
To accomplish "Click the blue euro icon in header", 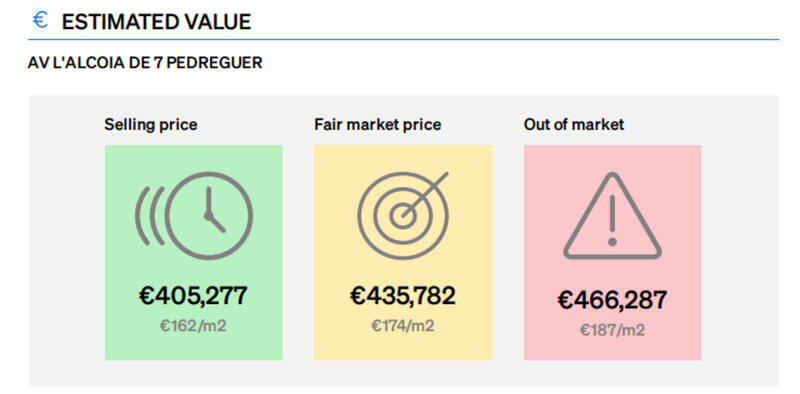I will click(x=40, y=20).
